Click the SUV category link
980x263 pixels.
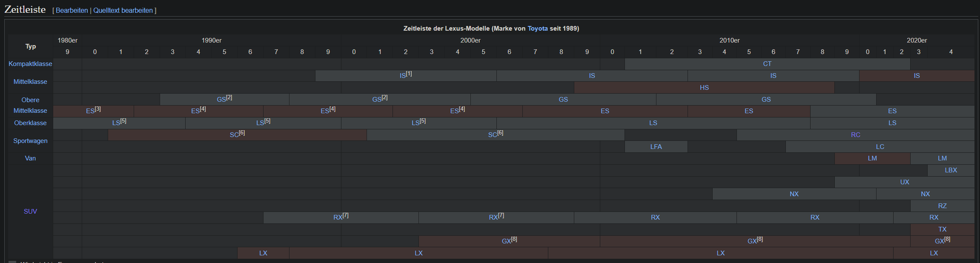30,212
